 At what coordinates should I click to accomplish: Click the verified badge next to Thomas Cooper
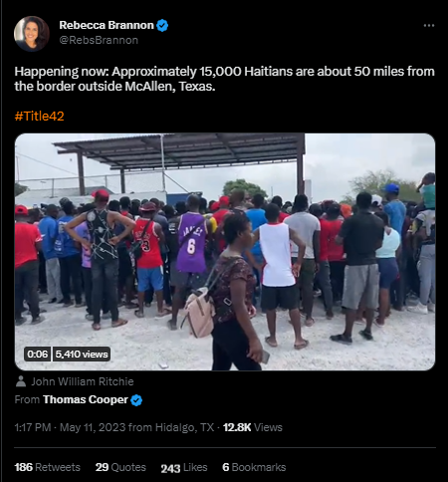[x=136, y=400]
